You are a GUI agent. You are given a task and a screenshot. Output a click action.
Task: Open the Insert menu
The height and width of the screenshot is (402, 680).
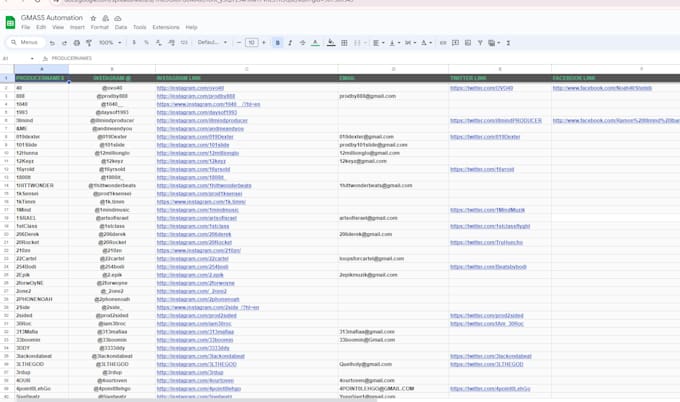(x=77, y=27)
